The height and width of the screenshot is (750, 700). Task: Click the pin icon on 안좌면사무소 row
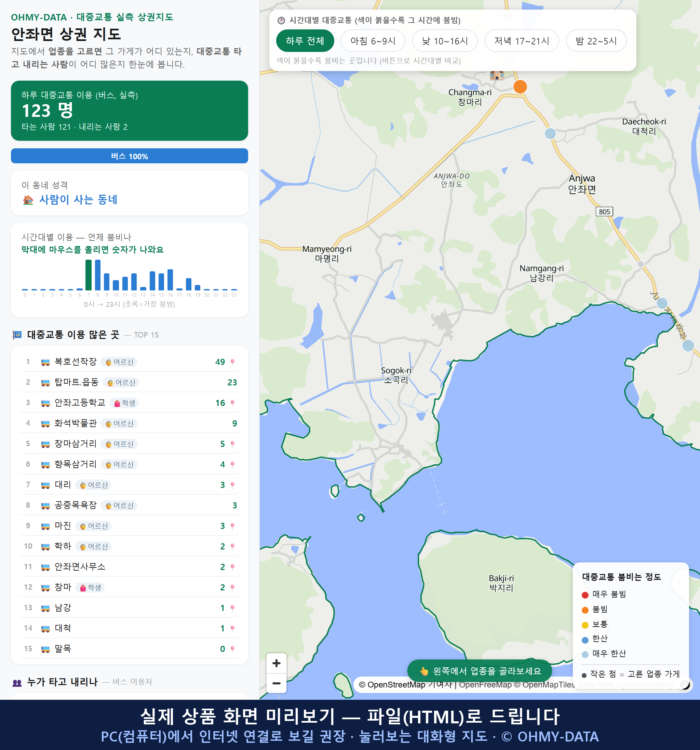[232, 567]
